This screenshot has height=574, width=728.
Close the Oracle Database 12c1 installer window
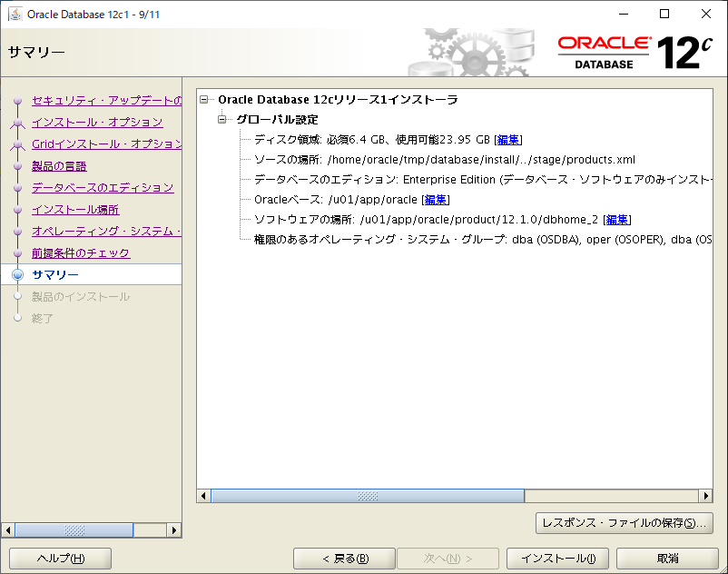coord(705,14)
